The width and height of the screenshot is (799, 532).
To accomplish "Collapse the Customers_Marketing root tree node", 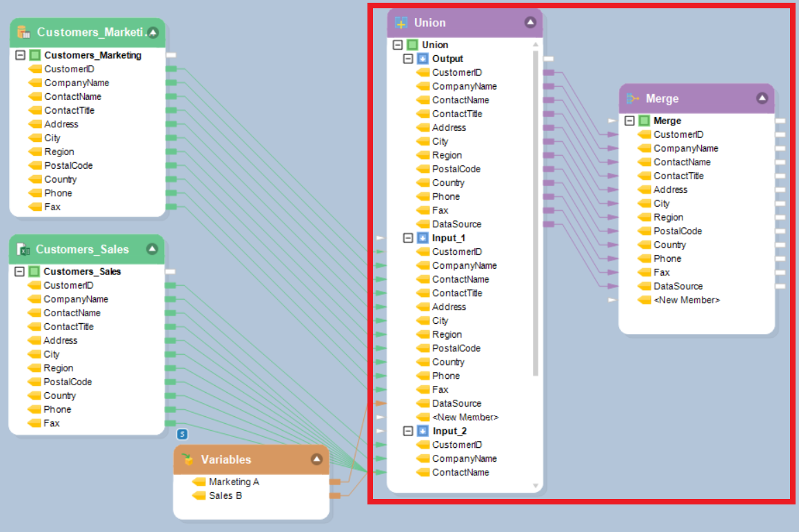I will pos(20,55).
